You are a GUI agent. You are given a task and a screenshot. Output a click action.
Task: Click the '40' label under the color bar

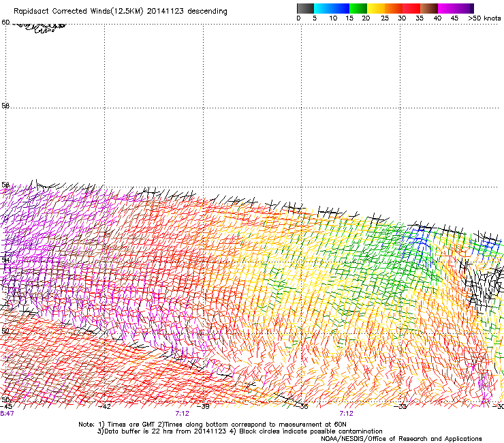click(437, 18)
